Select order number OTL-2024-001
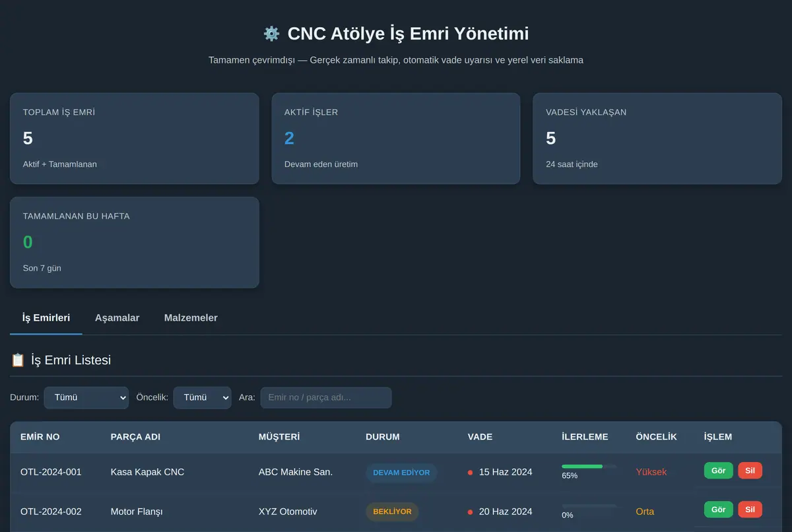The height and width of the screenshot is (532, 792). pyautogui.click(x=51, y=472)
